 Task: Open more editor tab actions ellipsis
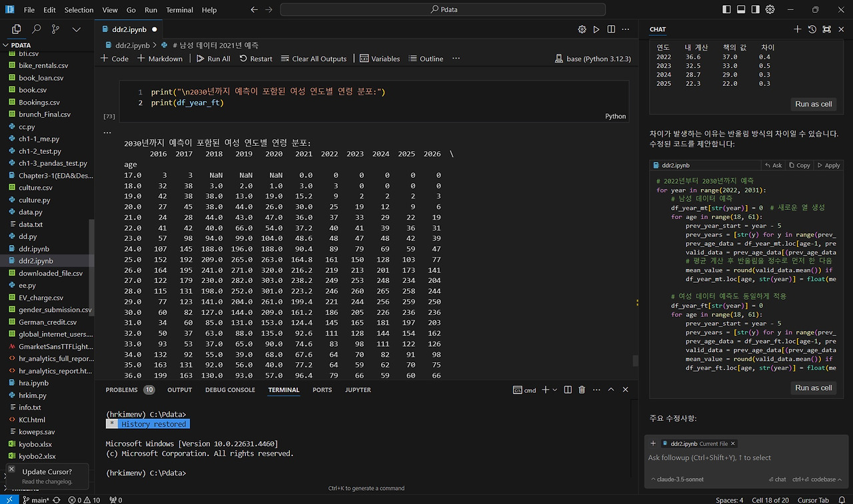tap(626, 29)
